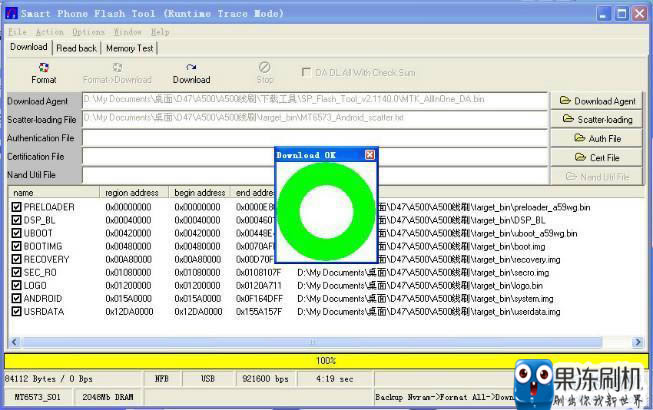Open the Auth File browser

(597, 138)
